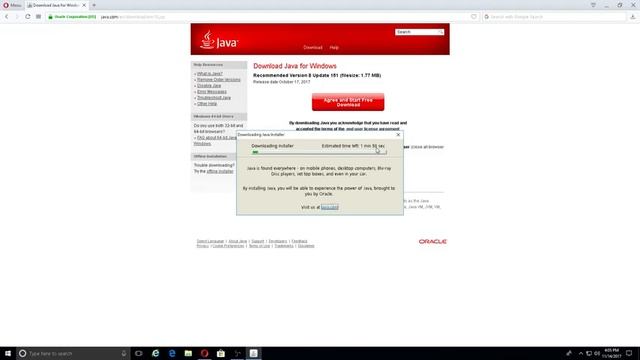Open the network icon in system tray
Viewport: 640px width, 360px height.
(589, 353)
